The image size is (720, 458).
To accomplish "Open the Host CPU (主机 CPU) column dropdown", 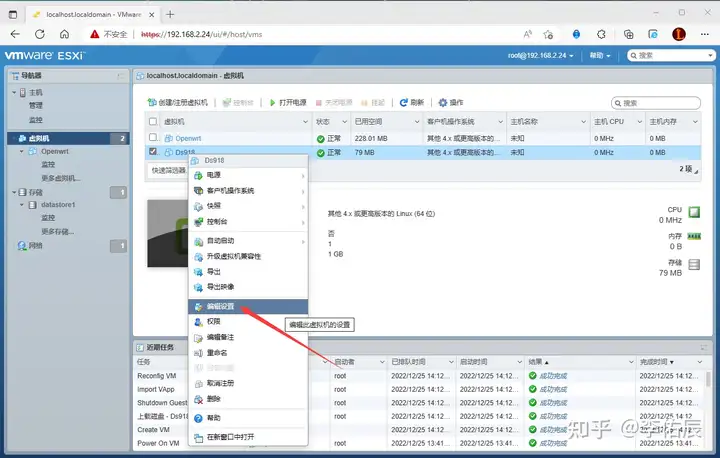I will (x=639, y=122).
